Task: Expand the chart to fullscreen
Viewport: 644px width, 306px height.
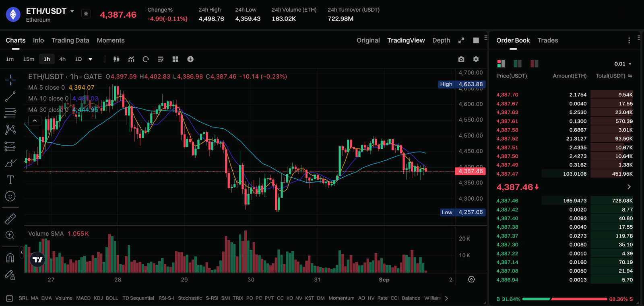Action: point(461,40)
